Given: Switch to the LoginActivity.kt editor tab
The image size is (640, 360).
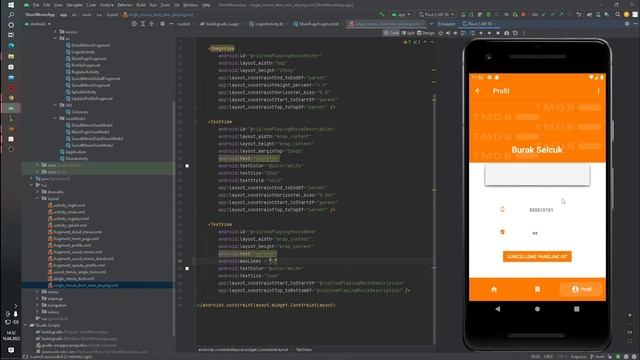Looking at the screenshot, I should (266, 24).
